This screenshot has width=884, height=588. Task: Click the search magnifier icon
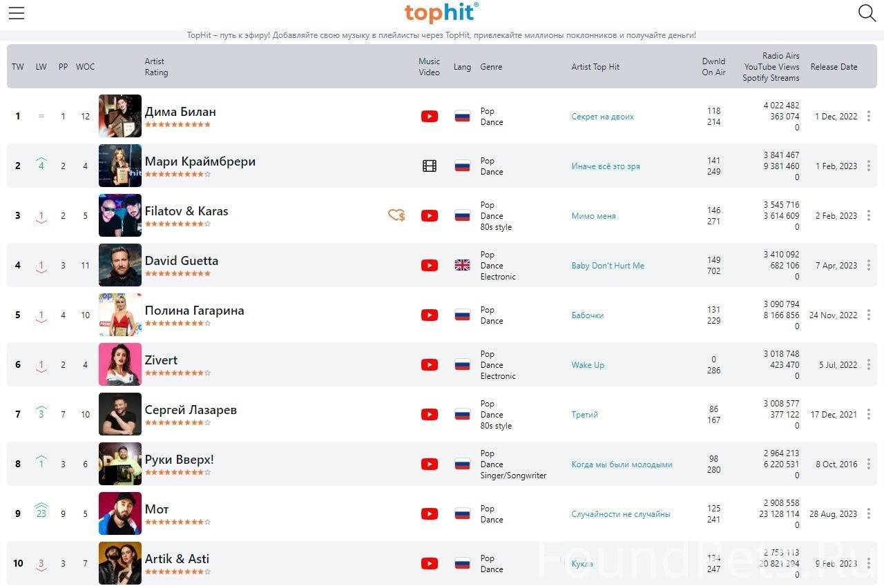tap(867, 13)
